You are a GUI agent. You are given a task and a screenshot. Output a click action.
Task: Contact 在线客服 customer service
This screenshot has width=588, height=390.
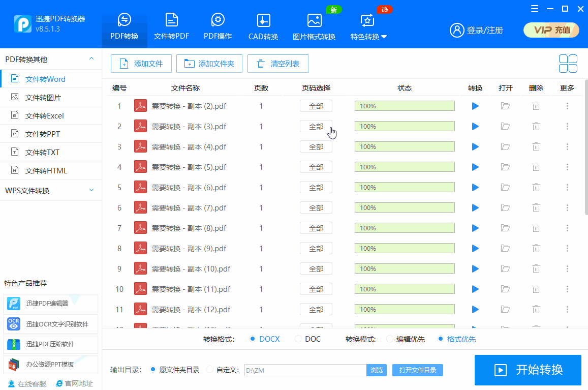tap(24, 383)
